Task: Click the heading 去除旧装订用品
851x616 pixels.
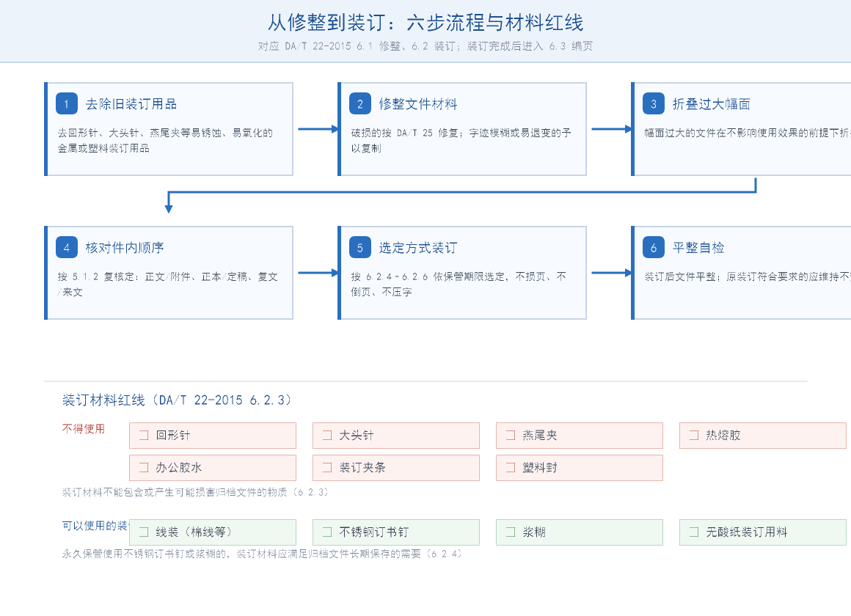Action: click(131, 104)
